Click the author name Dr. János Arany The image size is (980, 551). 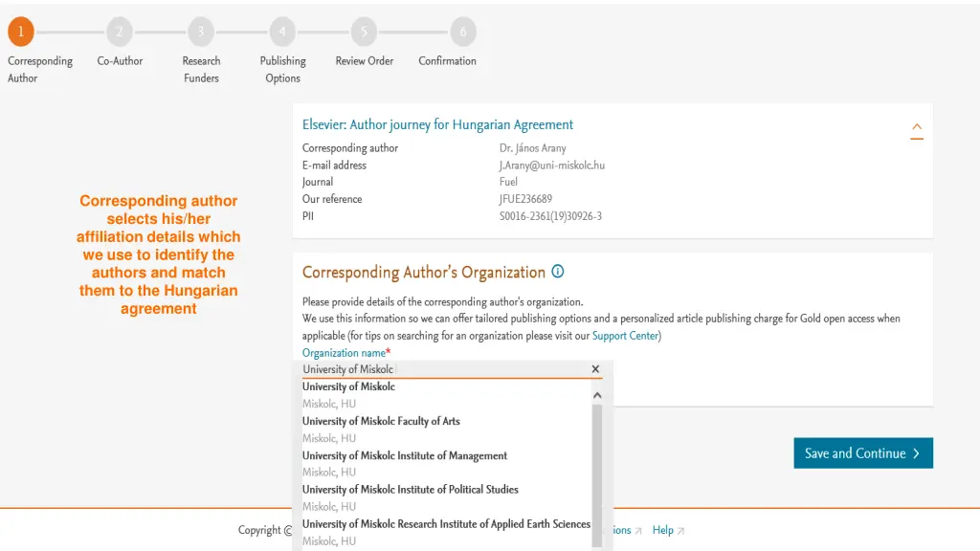pyautogui.click(x=532, y=148)
